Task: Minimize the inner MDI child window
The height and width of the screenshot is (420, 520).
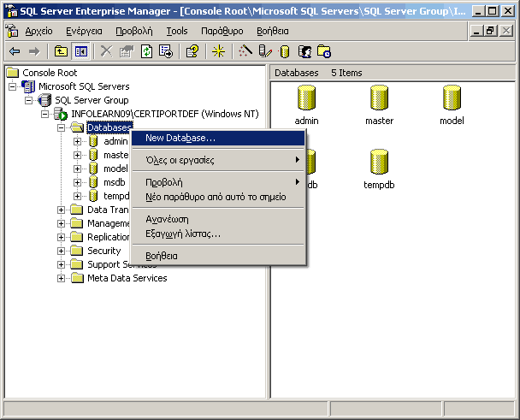Action: (x=477, y=31)
